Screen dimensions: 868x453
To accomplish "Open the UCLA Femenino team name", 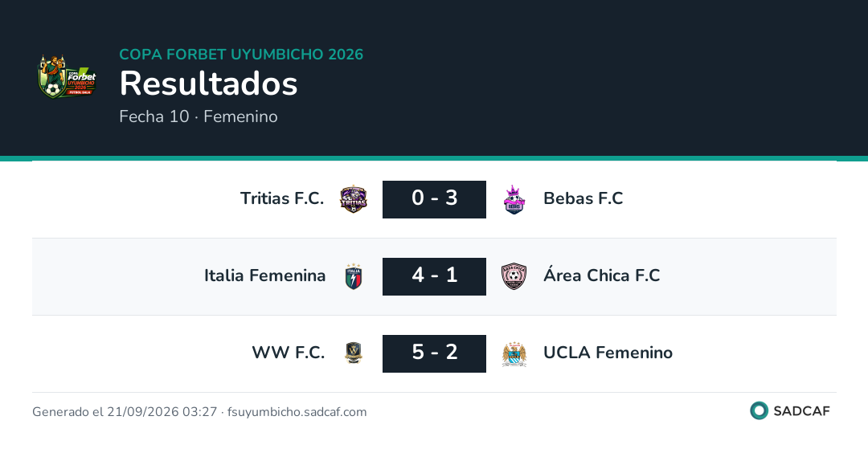I will point(608,353).
